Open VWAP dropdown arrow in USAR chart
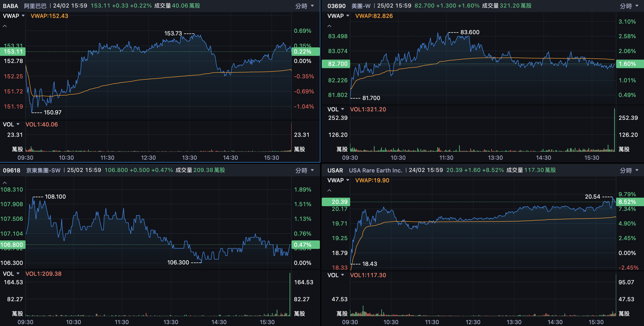This screenshot has height=326, width=644. (348, 180)
